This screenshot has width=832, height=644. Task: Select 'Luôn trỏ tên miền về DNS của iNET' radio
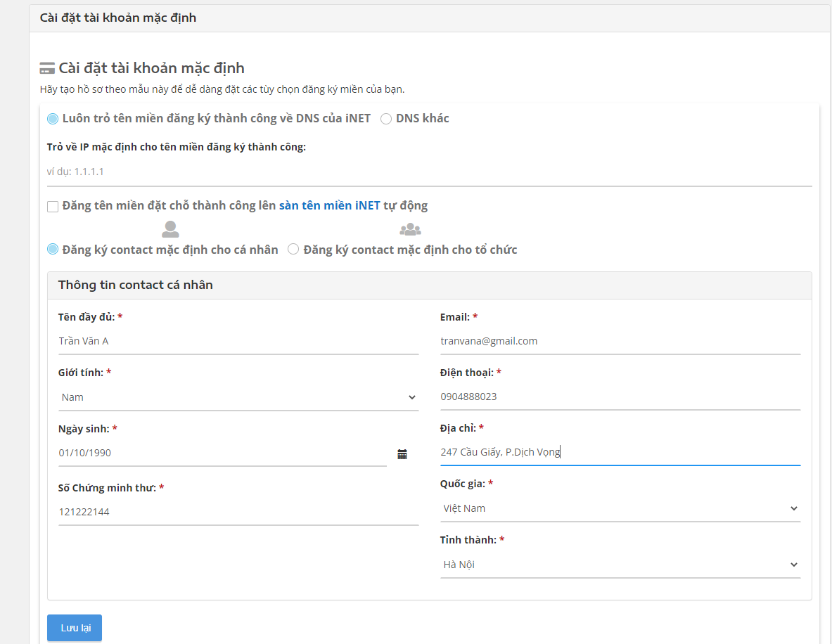coord(53,119)
